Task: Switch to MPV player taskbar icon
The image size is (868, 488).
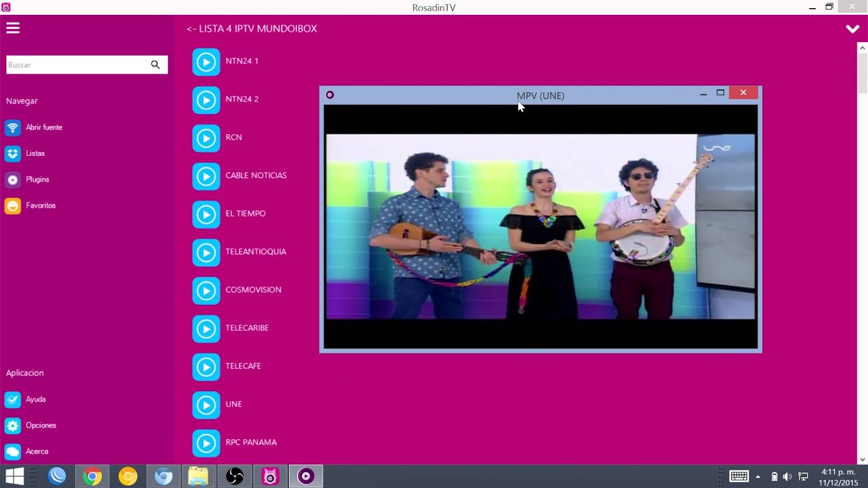Action: click(306, 476)
